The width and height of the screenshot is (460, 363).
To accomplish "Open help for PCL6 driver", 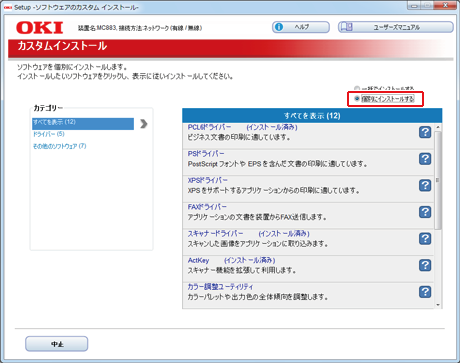I will pyautogui.click(x=425, y=132).
